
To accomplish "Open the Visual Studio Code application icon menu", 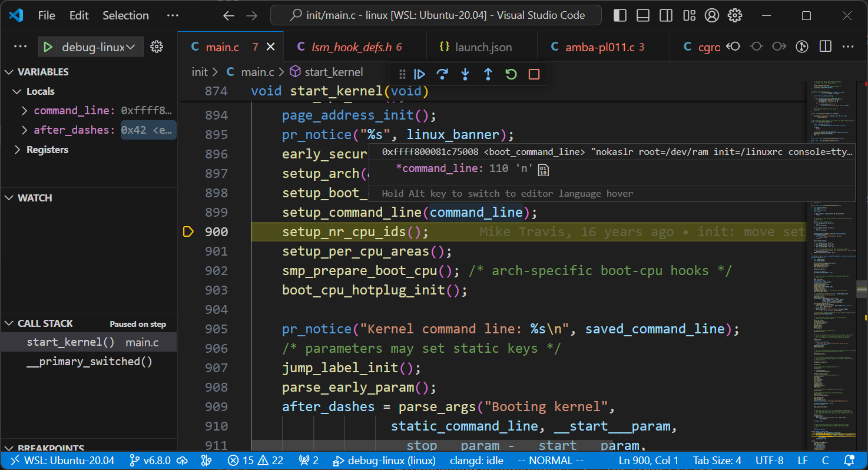I will (16, 16).
